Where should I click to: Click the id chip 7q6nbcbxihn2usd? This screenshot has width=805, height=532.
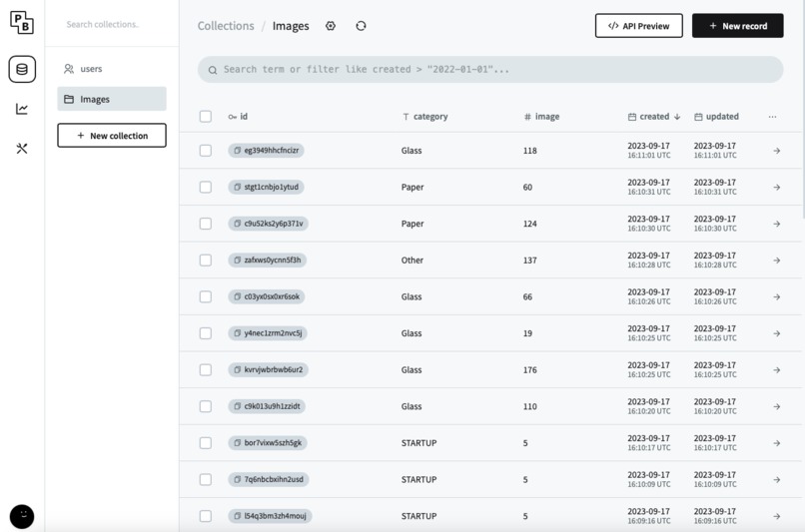click(x=269, y=479)
